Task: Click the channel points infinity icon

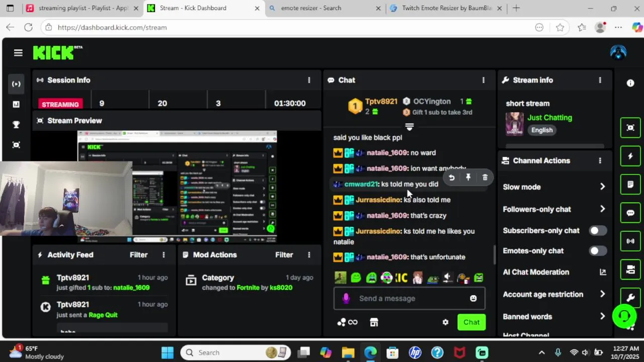Action: click(347, 322)
